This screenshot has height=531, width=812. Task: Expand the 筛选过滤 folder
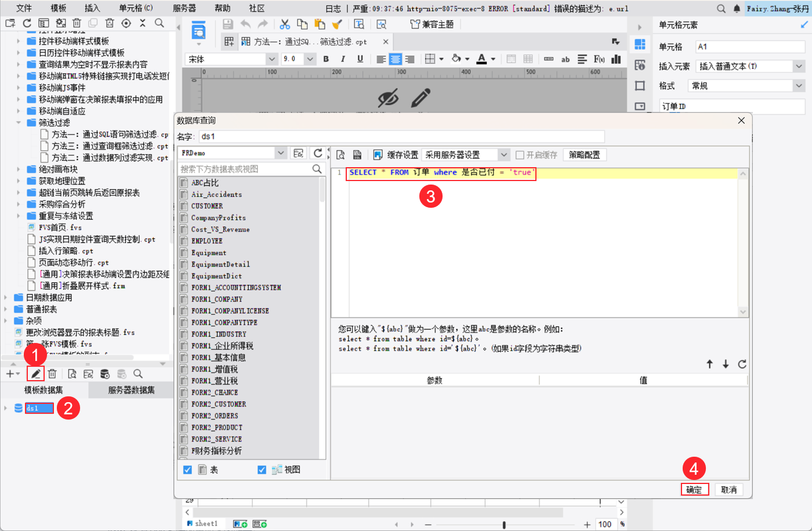pyautogui.click(x=19, y=122)
